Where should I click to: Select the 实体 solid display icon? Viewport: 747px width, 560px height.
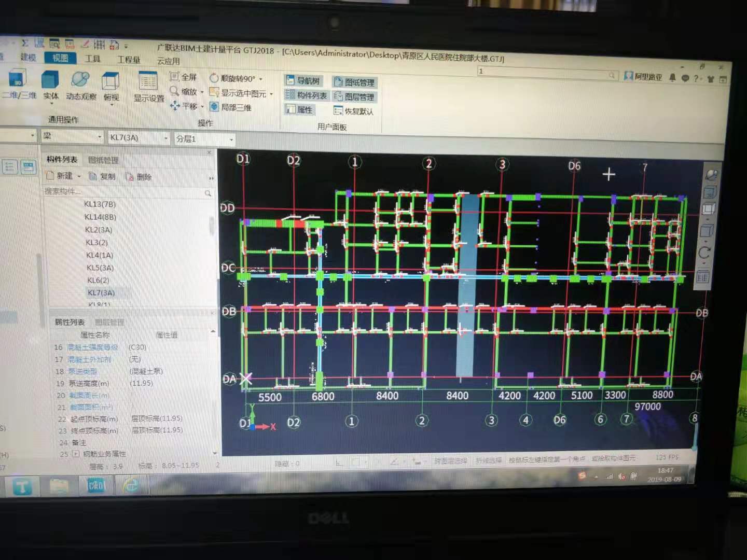(50, 81)
